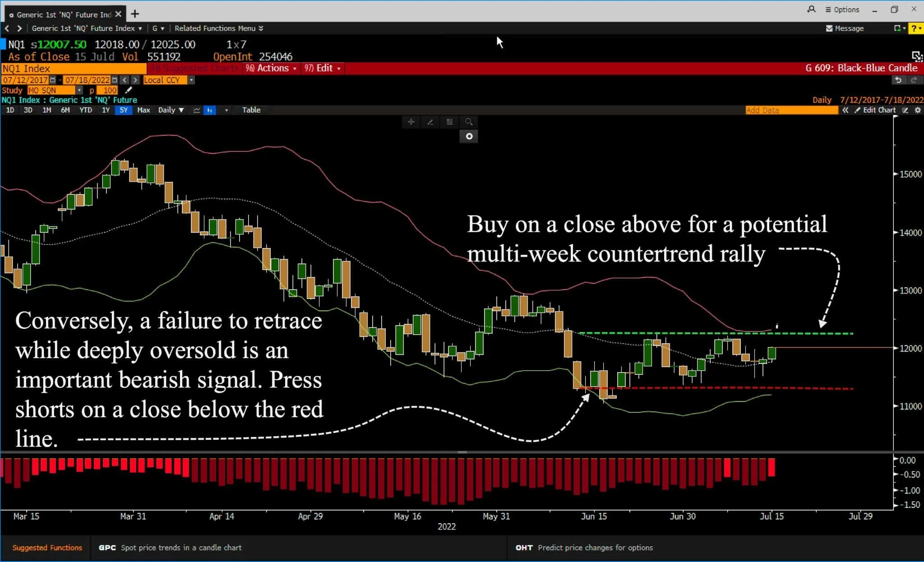
Task: Open the Local CCY currency dropdown
Action: click(x=191, y=80)
